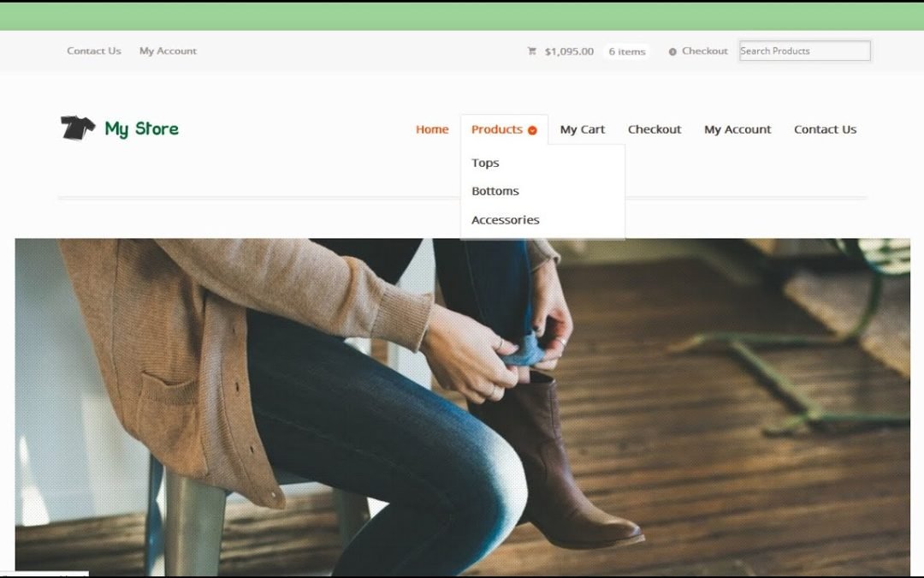924x578 pixels.
Task: Select the t-shirt logo icon
Action: point(77,127)
